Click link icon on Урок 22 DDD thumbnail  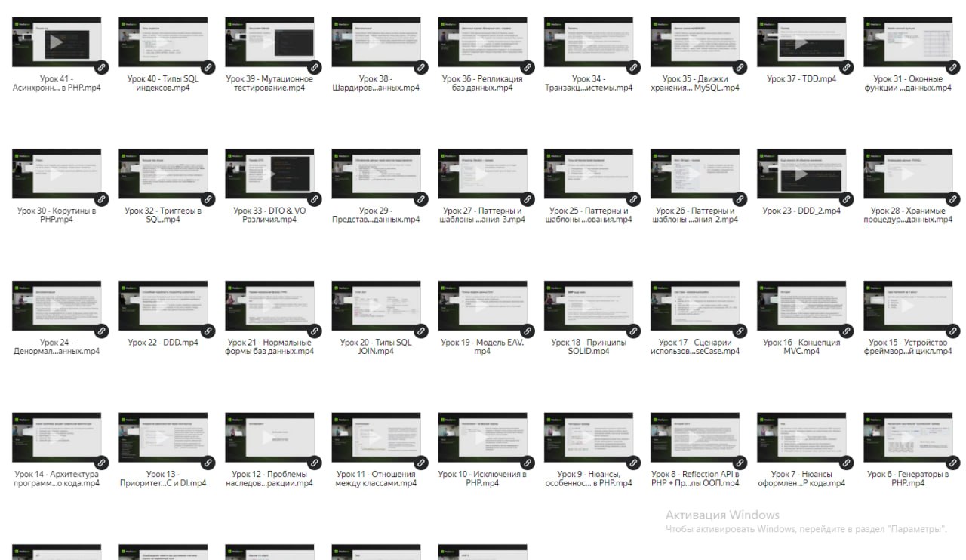tap(208, 331)
